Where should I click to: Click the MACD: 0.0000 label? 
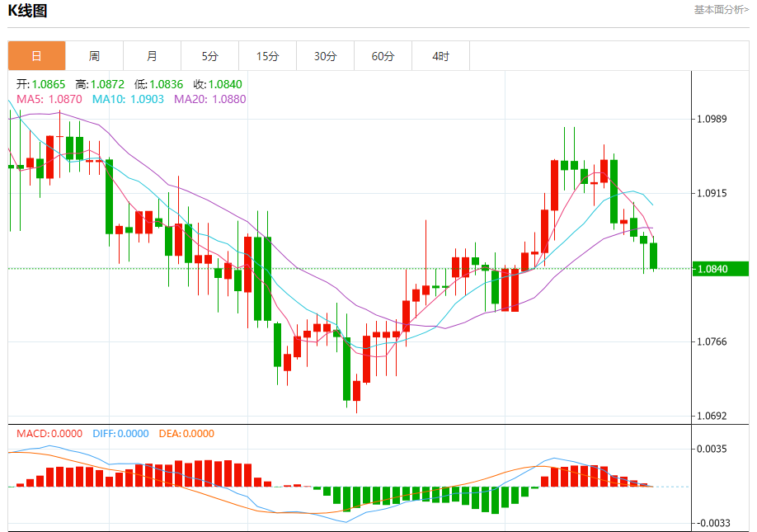click(x=49, y=434)
